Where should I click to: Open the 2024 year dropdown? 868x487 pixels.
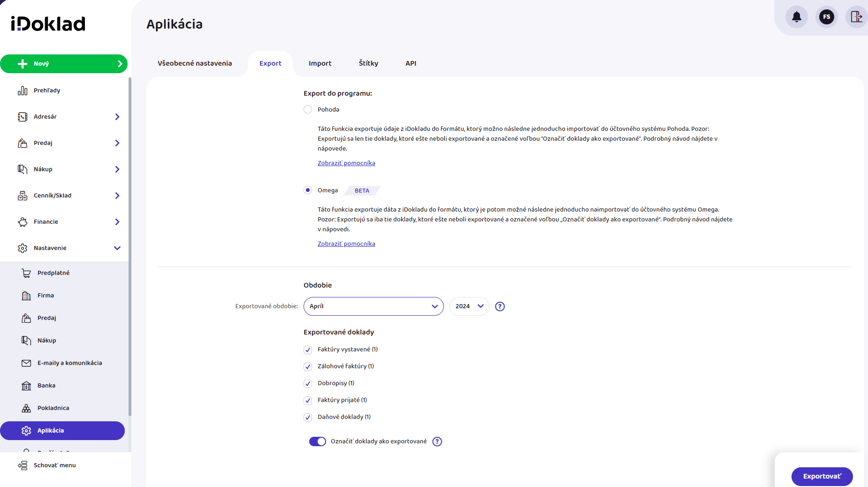(469, 306)
